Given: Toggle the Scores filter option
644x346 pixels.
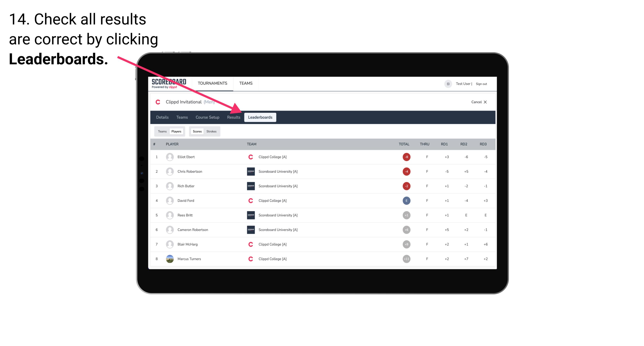Looking at the screenshot, I should [x=197, y=131].
